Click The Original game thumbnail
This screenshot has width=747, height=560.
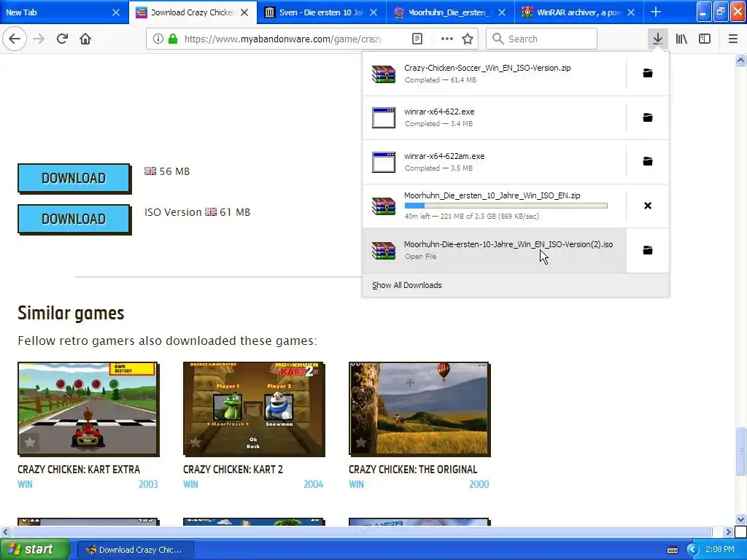click(x=419, y=409)
